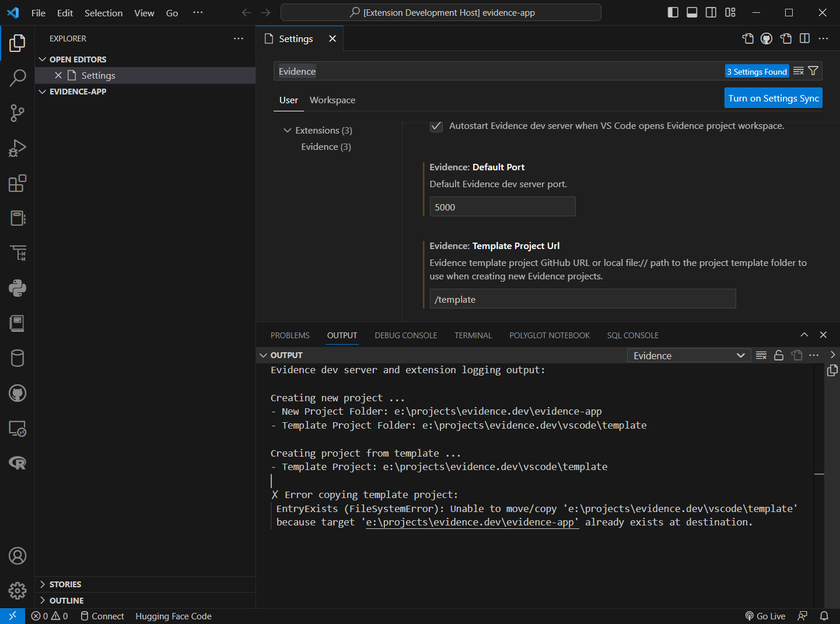Open the TERMINAL panel tab
840x624 pixels.
coord(473,335)
